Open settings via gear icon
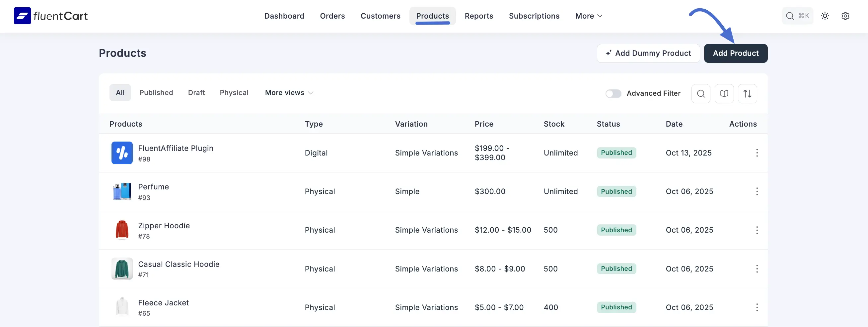The image size is (868, 327). (846, 16)
